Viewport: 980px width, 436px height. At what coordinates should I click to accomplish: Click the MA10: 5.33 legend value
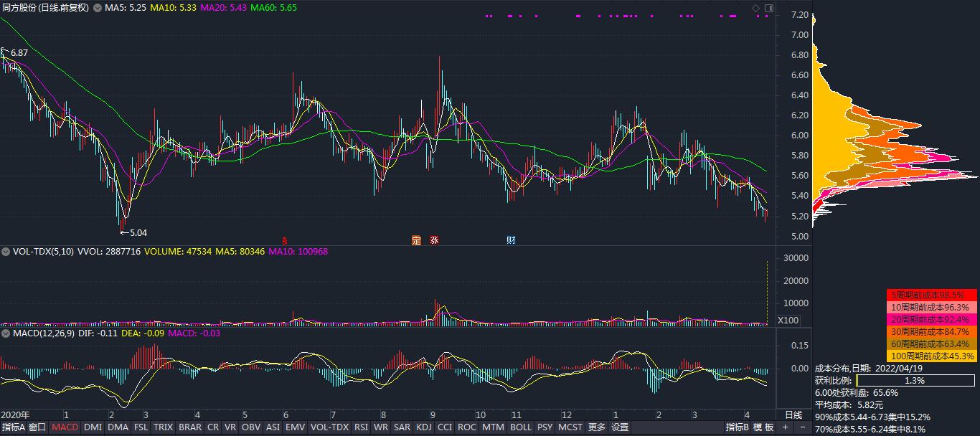pos(173,8)
